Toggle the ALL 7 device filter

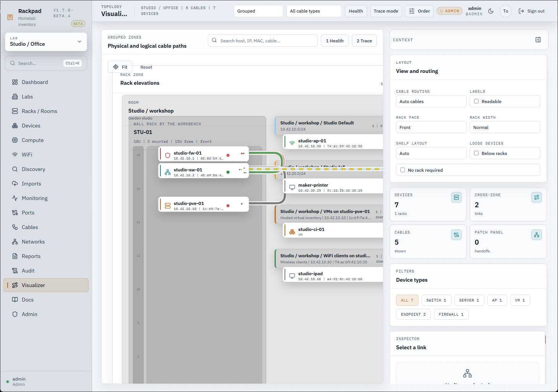(407, 300)
